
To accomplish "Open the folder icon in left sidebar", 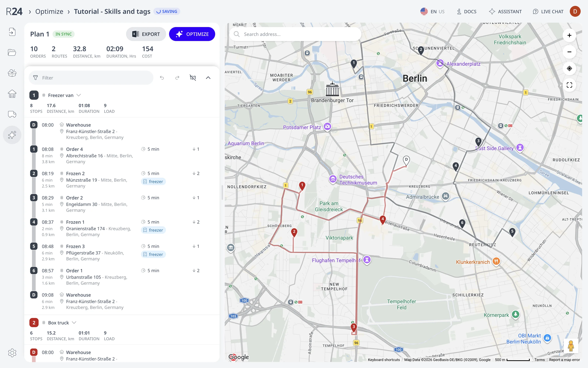I will coord(12,52).
